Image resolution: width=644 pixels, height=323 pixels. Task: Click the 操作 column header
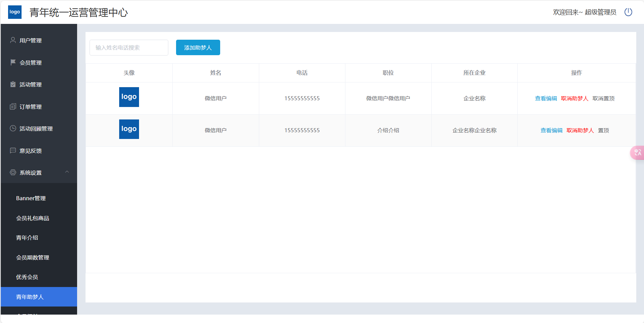[x=577, y=73]
